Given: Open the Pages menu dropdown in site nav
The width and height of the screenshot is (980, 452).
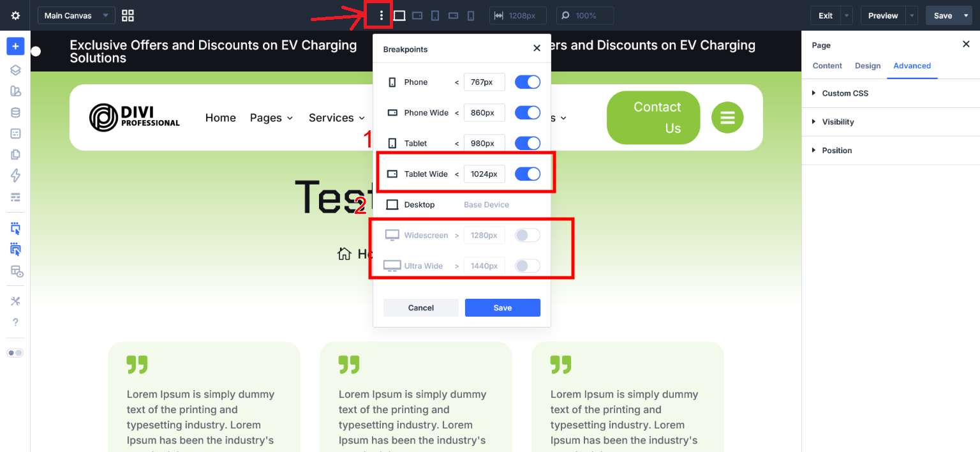Looking at the screenshot, I should click(x=271, y=117).
